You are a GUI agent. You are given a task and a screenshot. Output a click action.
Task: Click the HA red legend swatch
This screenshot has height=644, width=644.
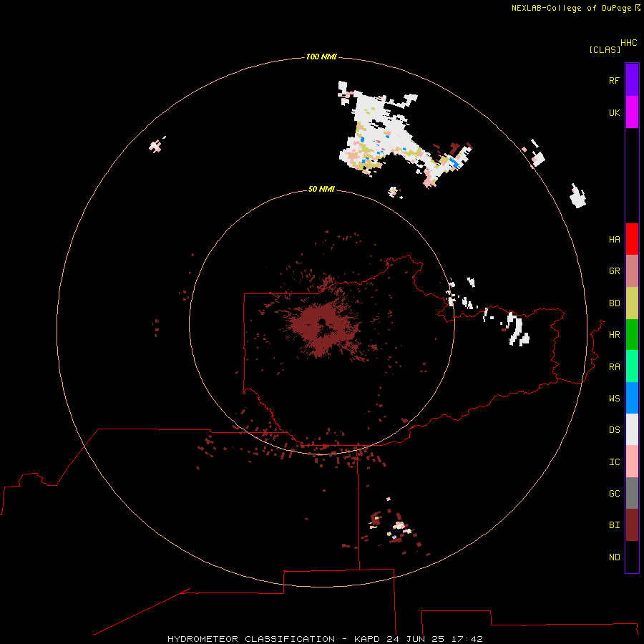coord(632,239)
